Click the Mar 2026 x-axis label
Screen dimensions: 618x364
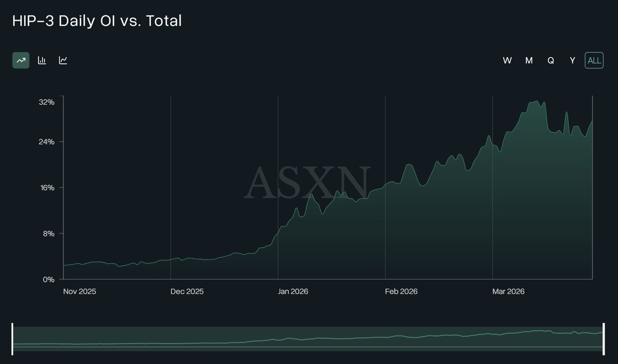coord(508,291)
